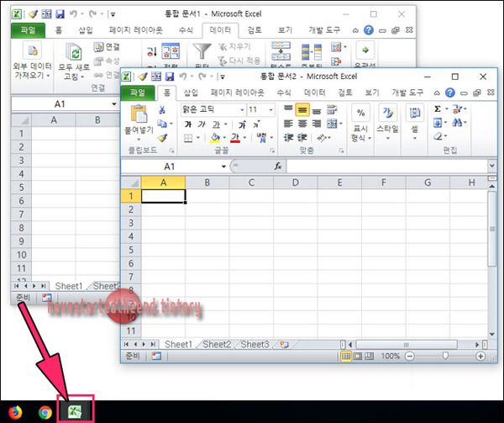Click the 100% zoom level button
This screenshot has height=423, width=504.
click(391, 356)
